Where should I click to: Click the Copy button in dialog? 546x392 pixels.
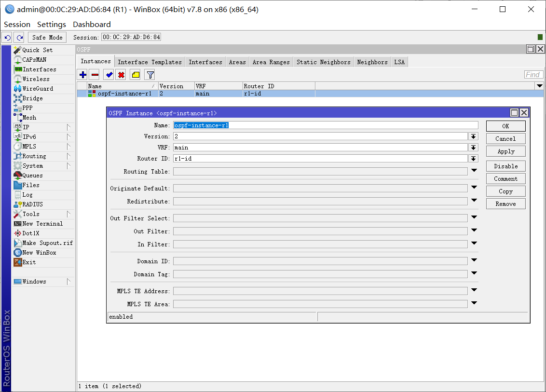[x=505, y=191]
